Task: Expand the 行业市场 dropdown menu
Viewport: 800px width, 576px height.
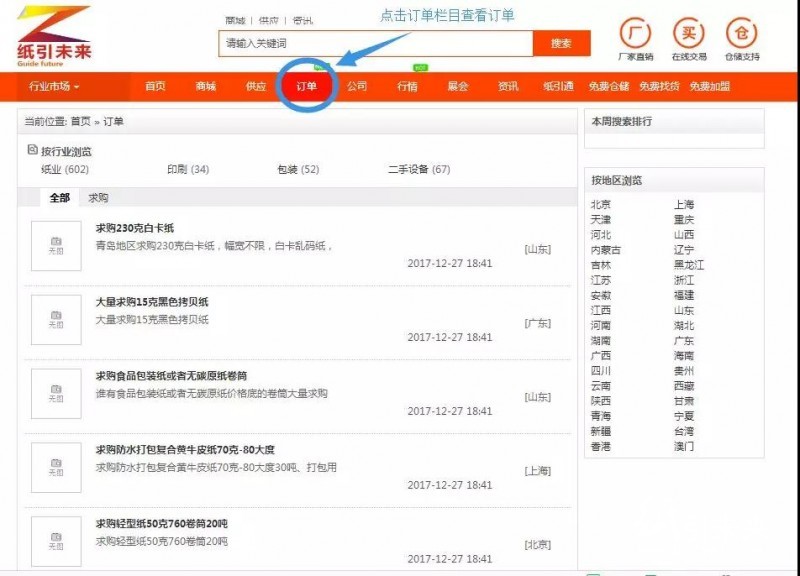Action: coord(54,86)
